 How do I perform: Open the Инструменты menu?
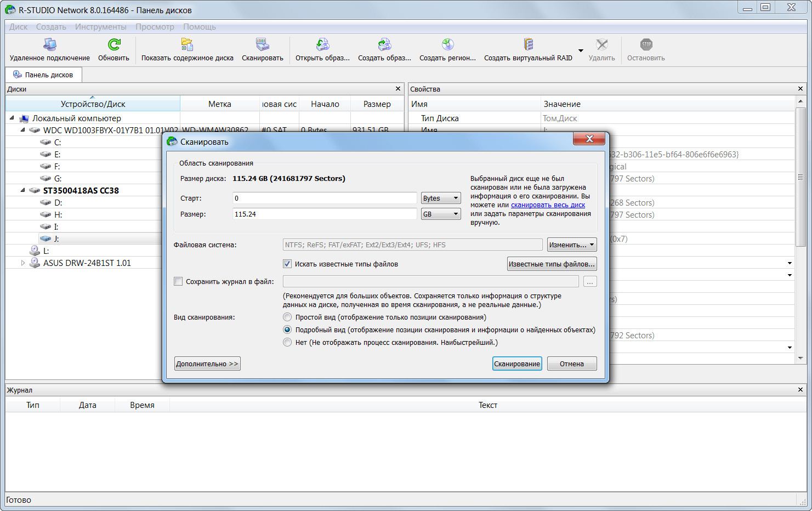pos(101,26)
